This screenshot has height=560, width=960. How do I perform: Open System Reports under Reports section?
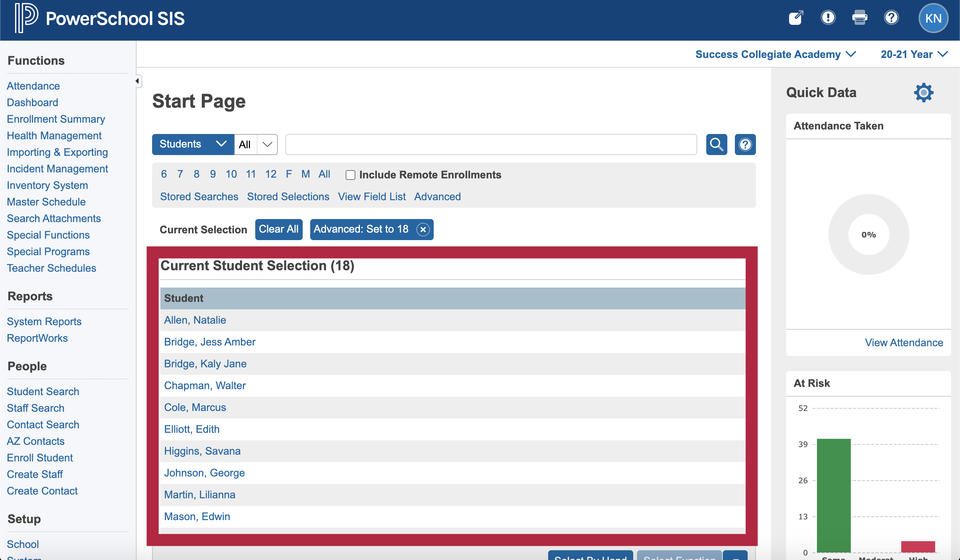pyautogui.click(x=44, y=321)
